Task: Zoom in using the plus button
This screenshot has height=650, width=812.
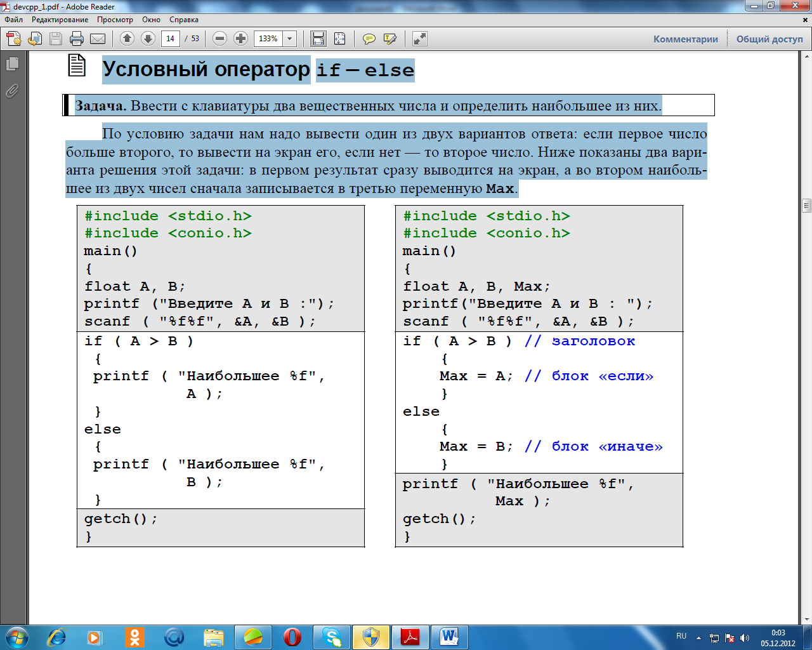Action: pos(240,39)
